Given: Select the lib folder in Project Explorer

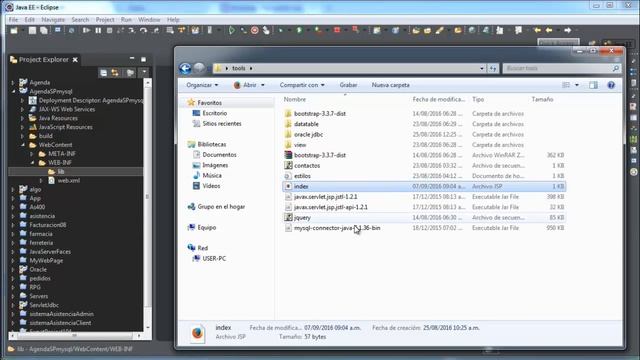Looking at the screenshot, I should click(x=60, y=172).
